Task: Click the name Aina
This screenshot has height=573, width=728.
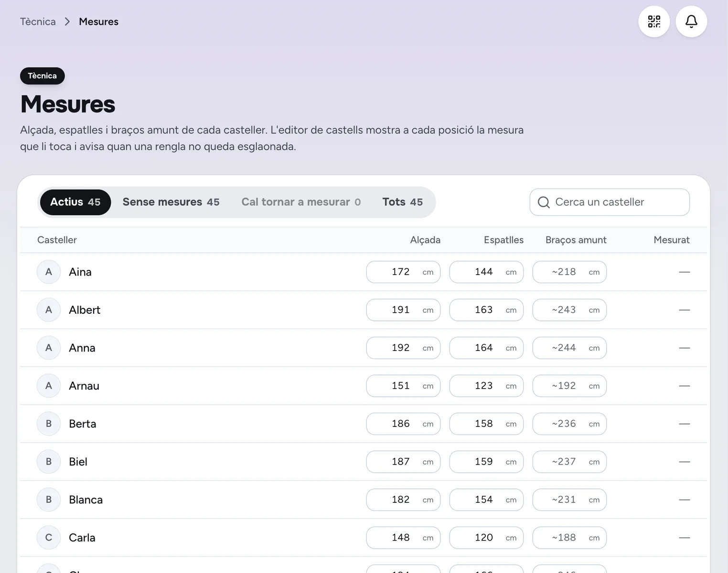Action: pos(80,272)
